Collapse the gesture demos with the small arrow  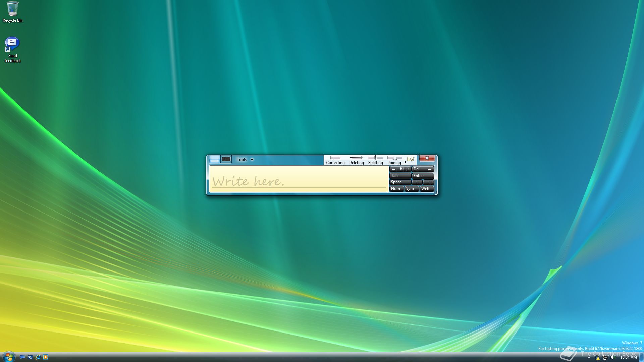pos(406,162)
